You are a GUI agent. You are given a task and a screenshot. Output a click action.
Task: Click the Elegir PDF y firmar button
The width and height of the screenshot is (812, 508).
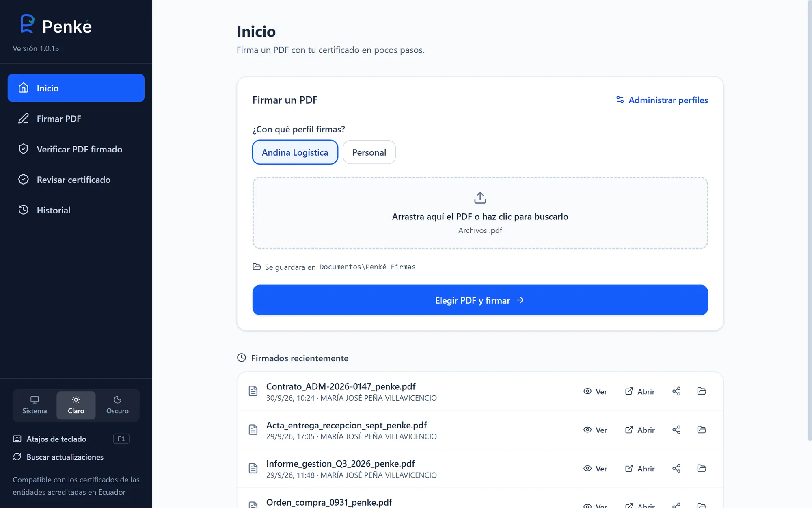pos(480,300)
